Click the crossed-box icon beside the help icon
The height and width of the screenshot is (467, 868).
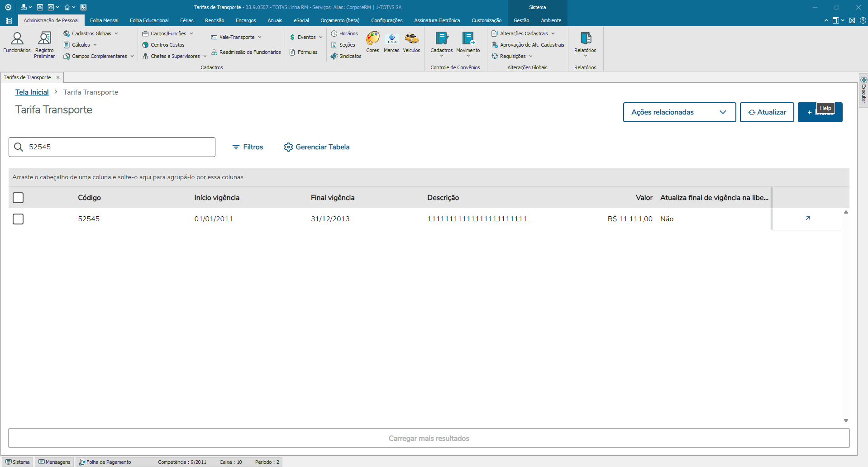click(852, 20)
